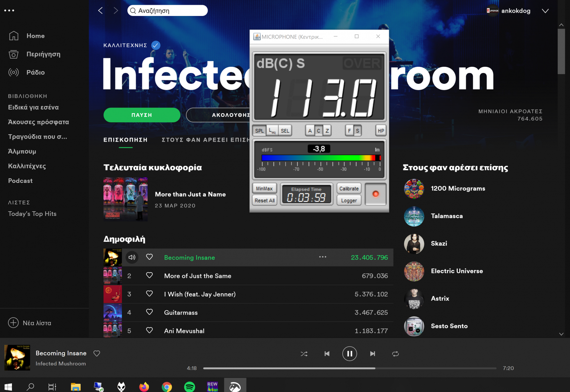570x392 pixels.
Task: Click the dBFS input level meter bar
Action: click(321, 158)
